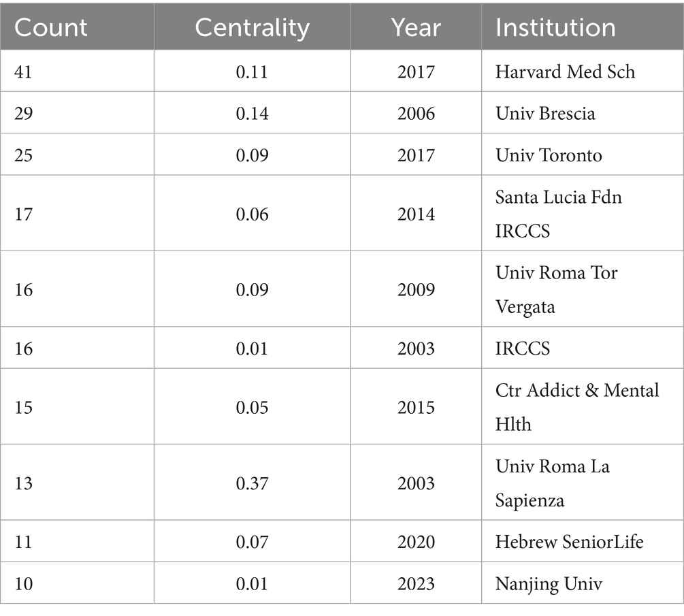Click the Institution column header

[555, 28]
